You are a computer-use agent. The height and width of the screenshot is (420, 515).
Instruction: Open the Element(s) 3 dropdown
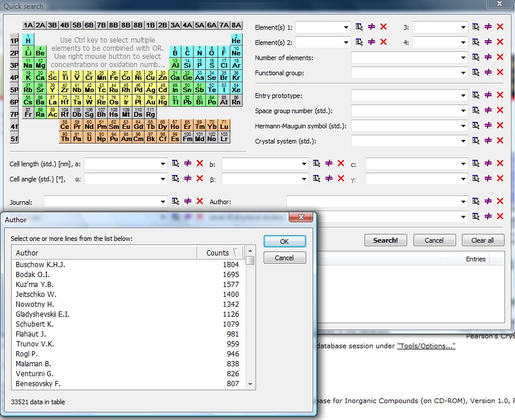(463, 27)
